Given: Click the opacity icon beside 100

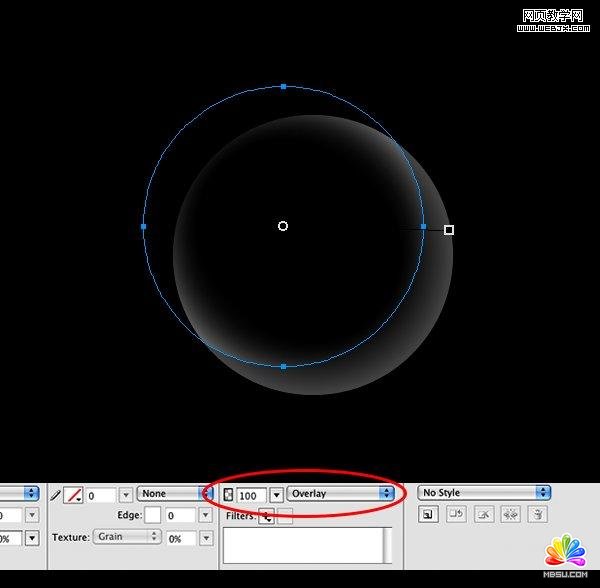Looking at the screenshot, I should [227, 494].
